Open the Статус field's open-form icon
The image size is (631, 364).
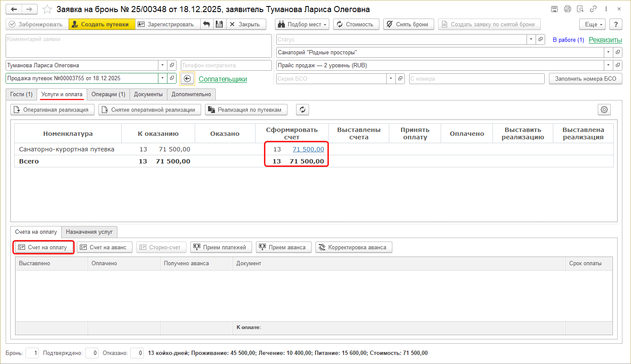coord(540,39)
